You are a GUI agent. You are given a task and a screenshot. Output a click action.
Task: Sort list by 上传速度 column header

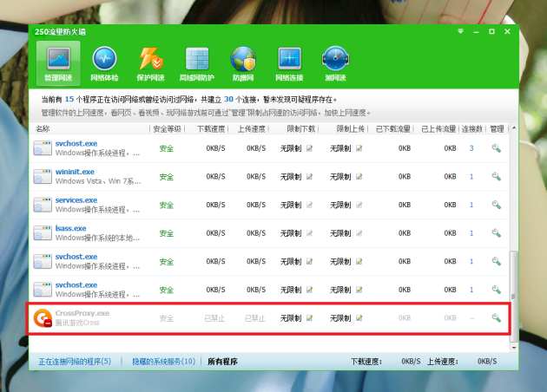click(x=252, y=129)
